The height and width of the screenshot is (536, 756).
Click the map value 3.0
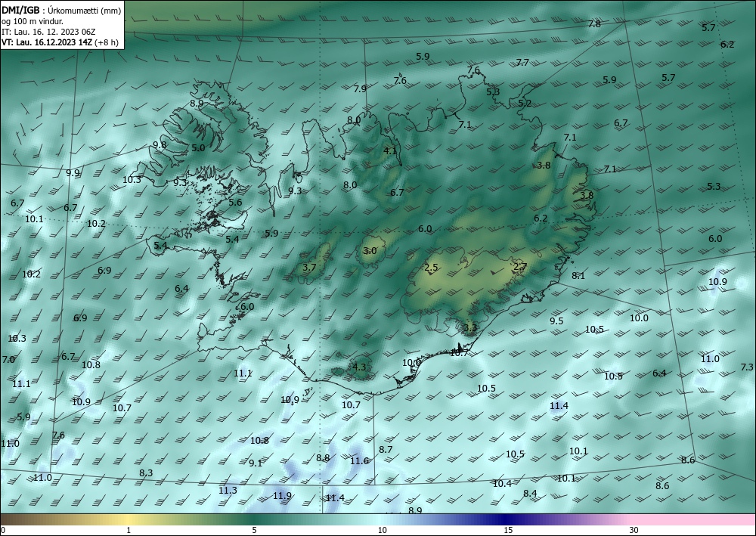[370, 251]
